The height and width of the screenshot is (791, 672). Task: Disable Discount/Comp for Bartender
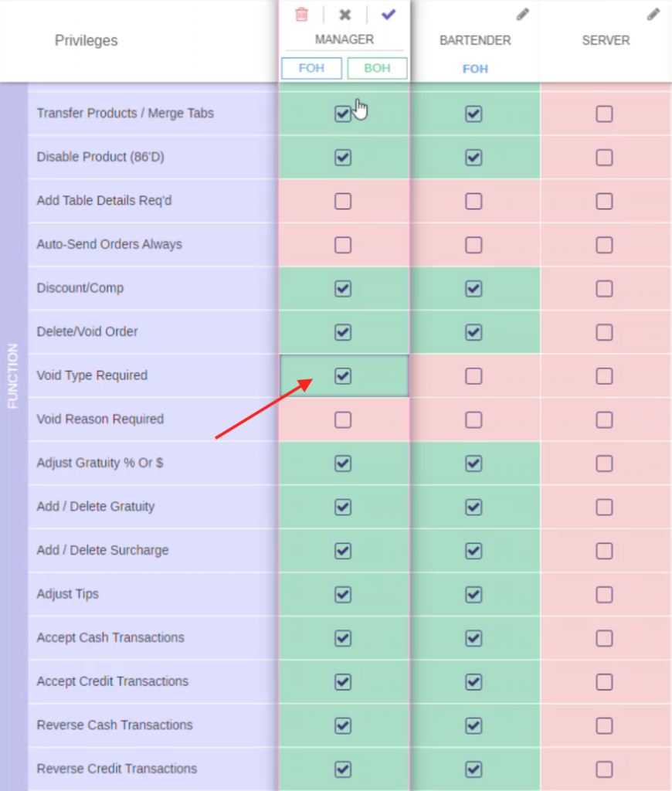click(x=474, y=289)
